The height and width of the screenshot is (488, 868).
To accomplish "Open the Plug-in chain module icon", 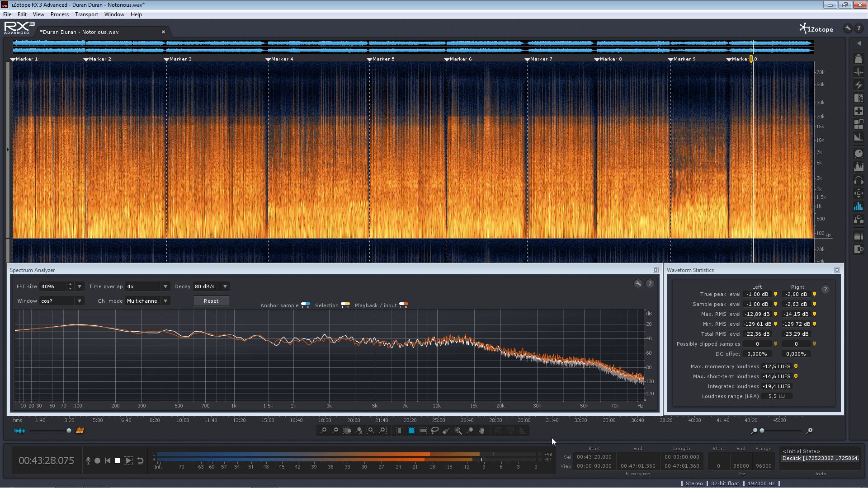I will click(x=859, y=220).
